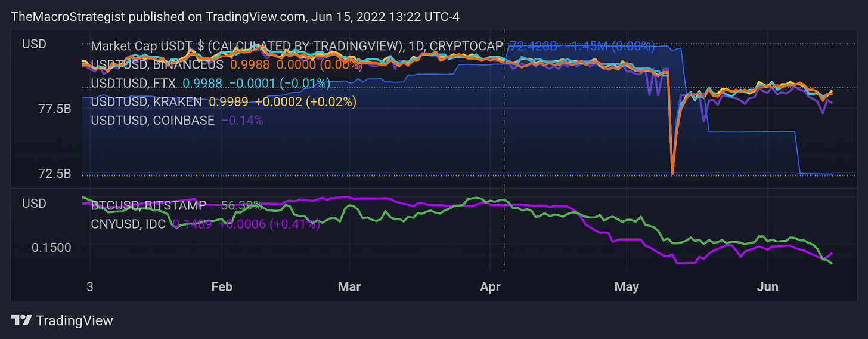Click the Apr date axis label
This screenshot has height=339, width=868.
coord(489,287)
